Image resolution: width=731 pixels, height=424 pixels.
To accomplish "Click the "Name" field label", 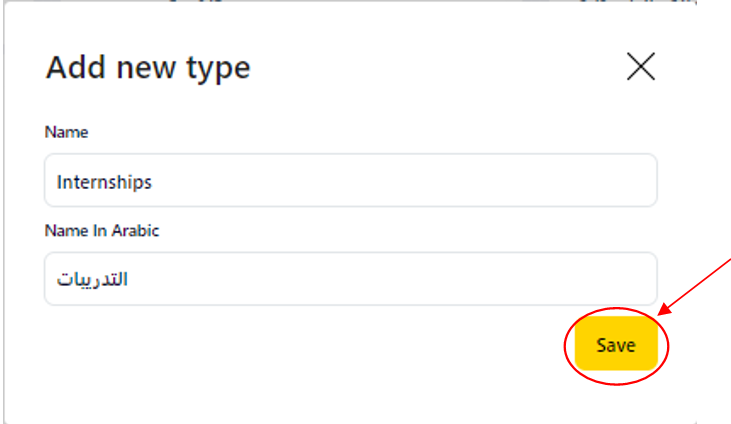I will [x=66, y=132].
